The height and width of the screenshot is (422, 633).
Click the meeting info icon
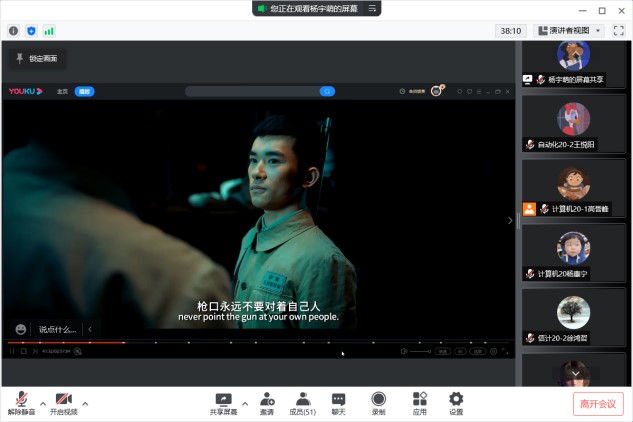coord(13,31)
